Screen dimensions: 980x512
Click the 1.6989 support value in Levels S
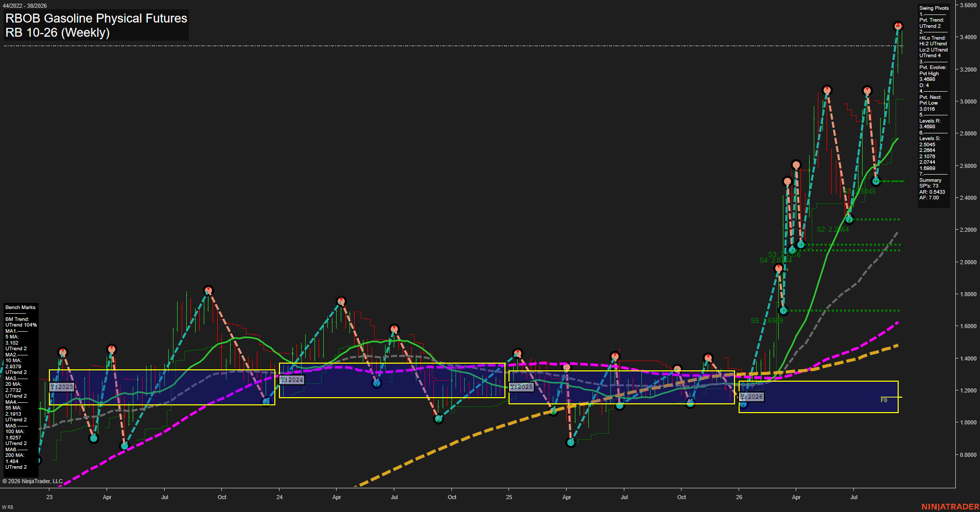click(x=927, y=168)
